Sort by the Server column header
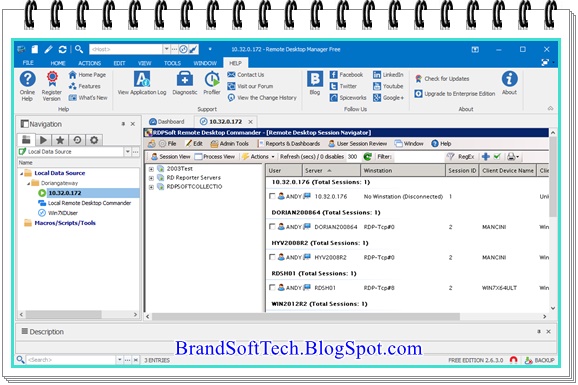Image resolution: width=578 pixels, height=385 pixels. [331, 170]
